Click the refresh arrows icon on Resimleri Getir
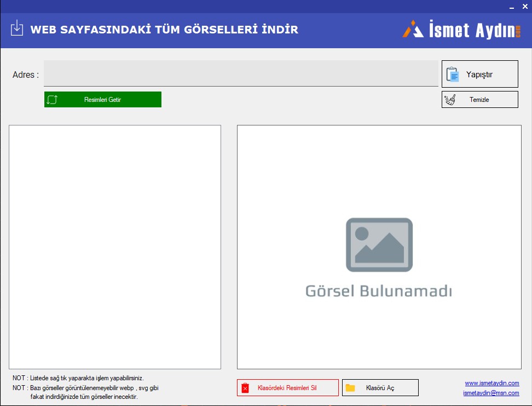Screen dimensions: 532x406 [x=52, y=100]
